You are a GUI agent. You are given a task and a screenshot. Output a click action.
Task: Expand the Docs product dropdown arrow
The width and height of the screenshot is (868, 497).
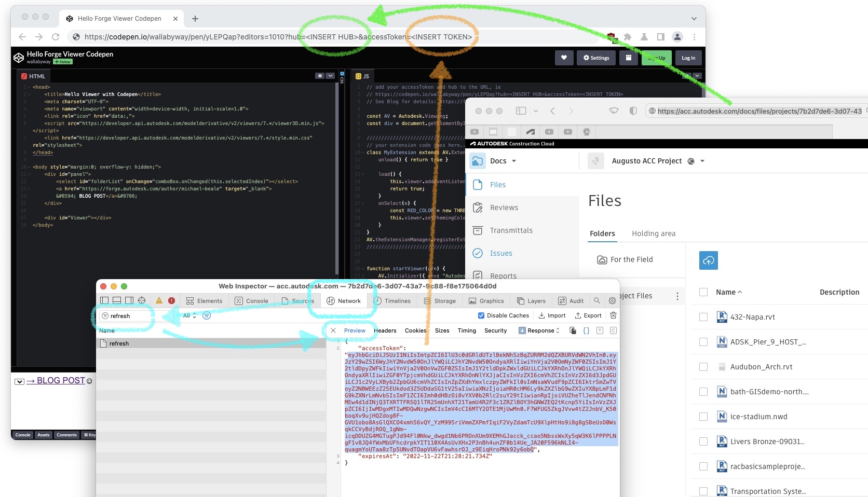[514, 161]
